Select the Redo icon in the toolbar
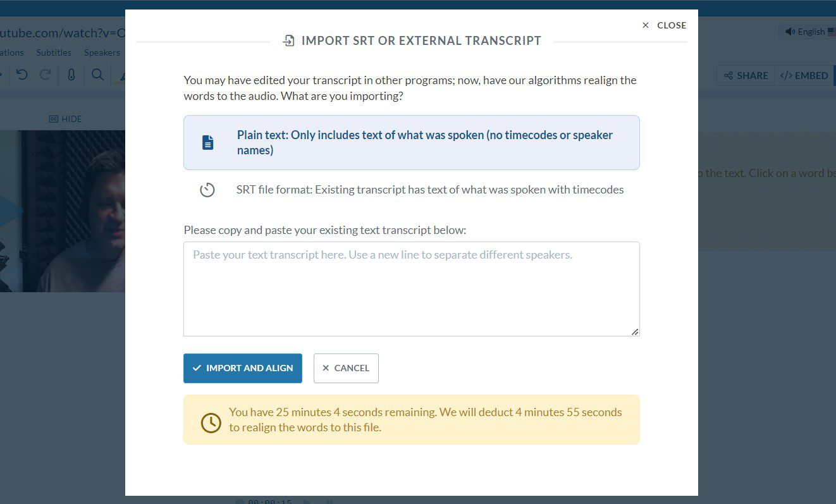 point(44,75)
